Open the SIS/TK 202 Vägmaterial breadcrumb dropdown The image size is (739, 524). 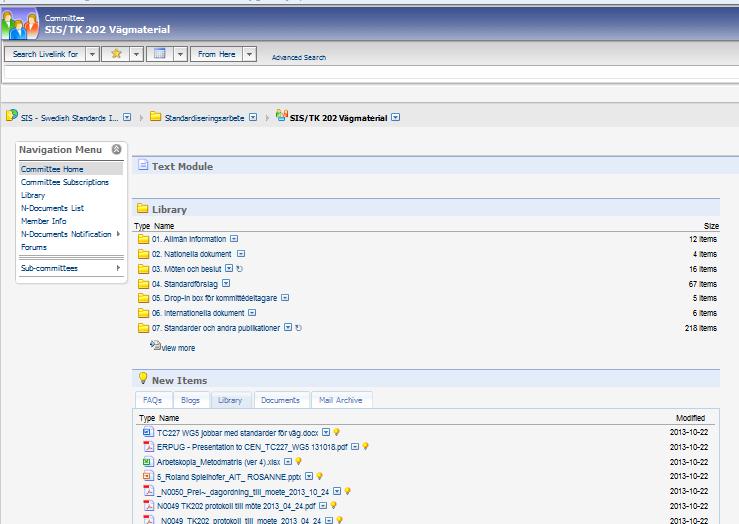[396, 117]
